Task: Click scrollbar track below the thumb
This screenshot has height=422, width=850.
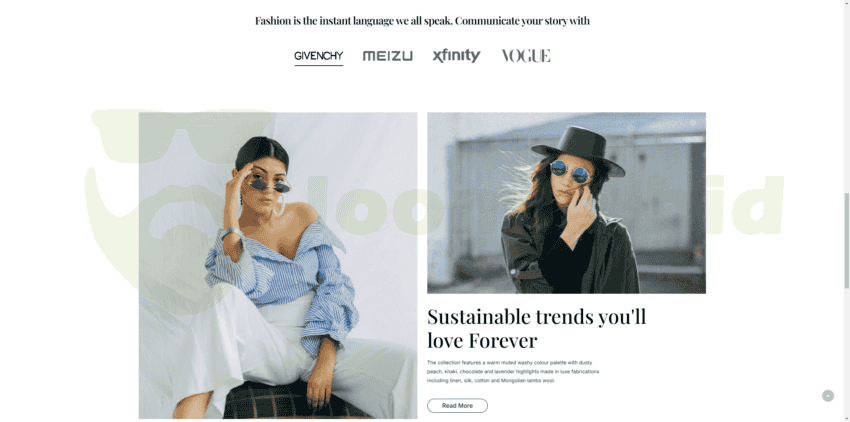Action: tap(846, 355)
